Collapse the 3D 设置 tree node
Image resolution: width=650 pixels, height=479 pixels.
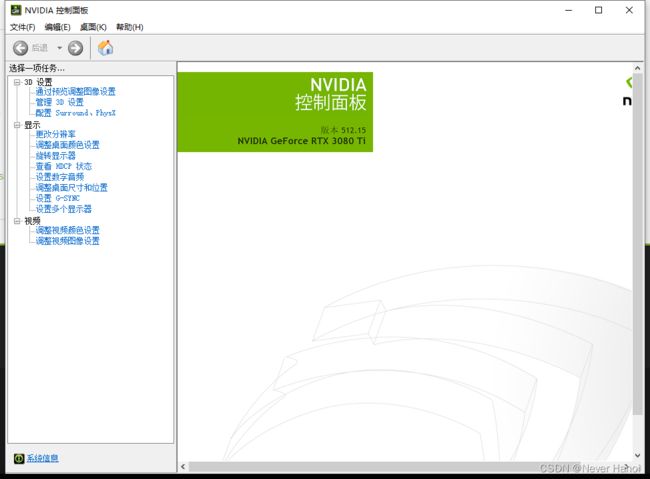pos(17,82)
